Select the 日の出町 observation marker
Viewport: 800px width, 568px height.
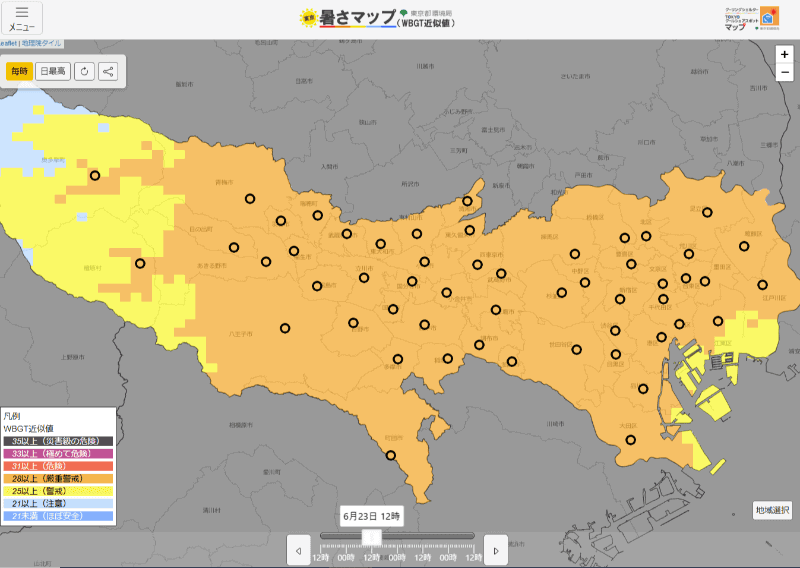click(234, 248)
